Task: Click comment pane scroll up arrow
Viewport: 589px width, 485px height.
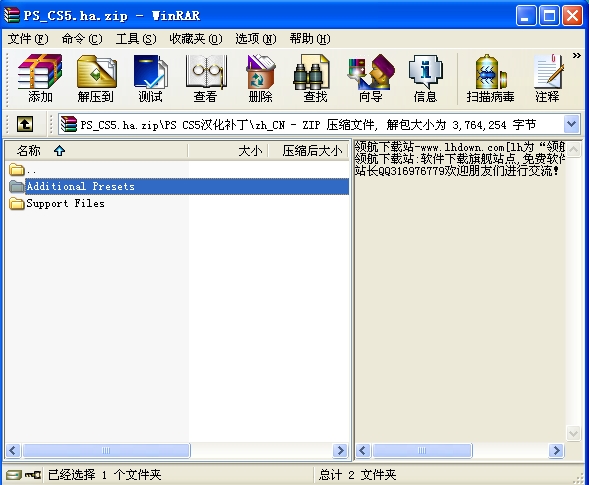Action: click(573, 150)
